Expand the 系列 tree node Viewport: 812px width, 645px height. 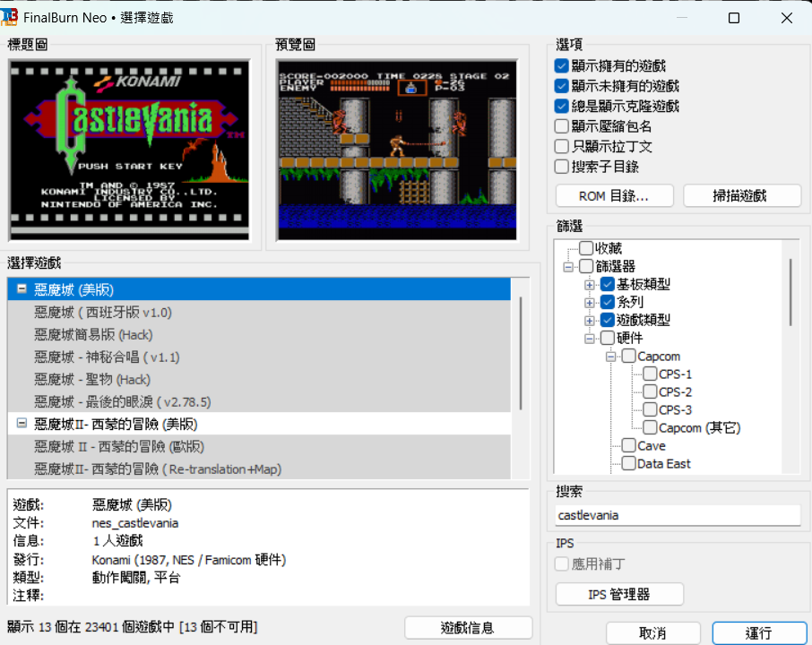coord(590,303)
